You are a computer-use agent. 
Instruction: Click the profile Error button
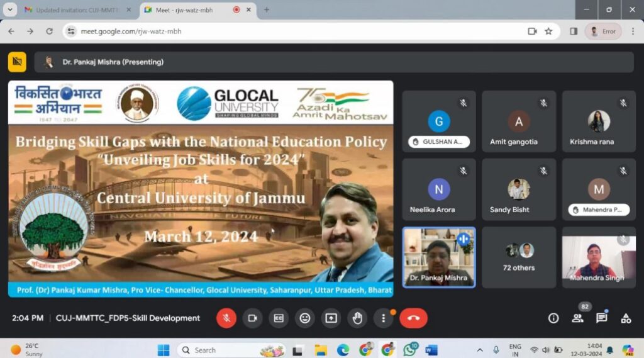(603, 31)
